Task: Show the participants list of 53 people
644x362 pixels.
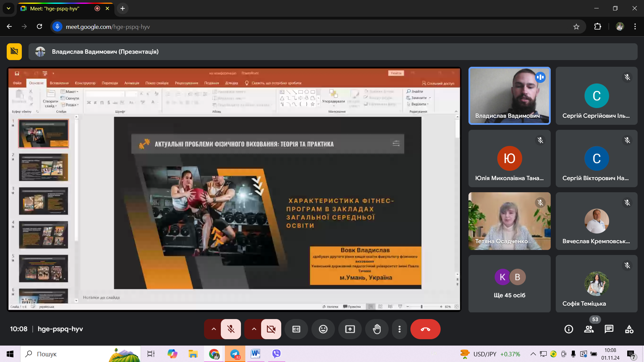Action: pyautogui.click(x=589, y=329)
